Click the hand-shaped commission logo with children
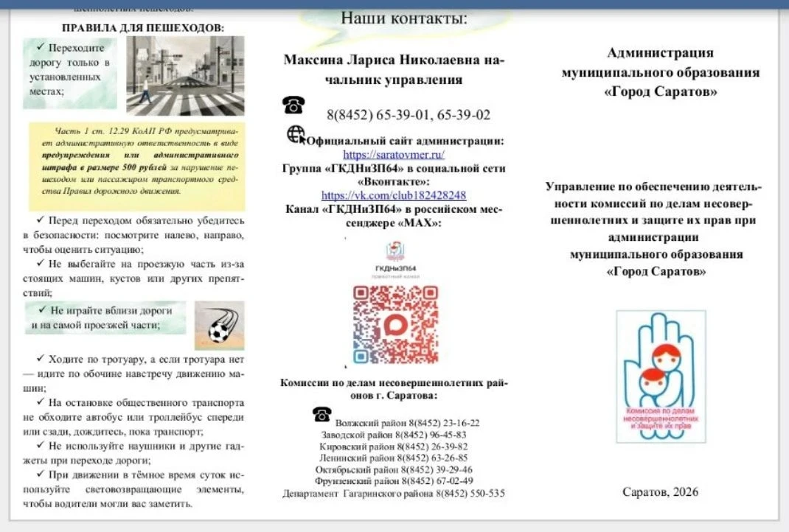Image resolution: width=789 pixels, height=532 pixels. [x=661, y=377]
